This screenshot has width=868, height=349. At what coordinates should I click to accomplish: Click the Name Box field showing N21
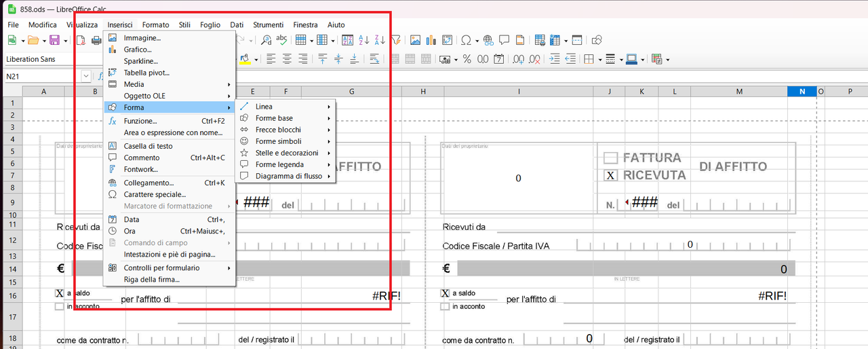[x=43, y=77]
